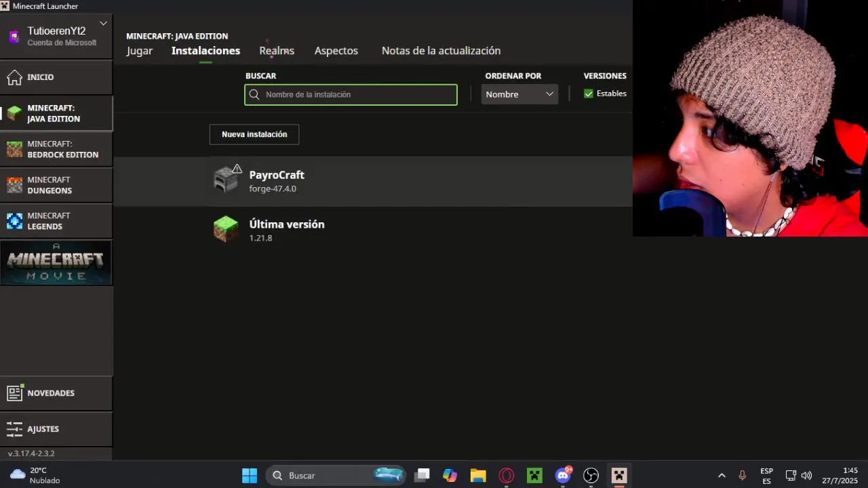
Task: Click the TutioerenYt2 account avatar
Action: (x=14, y=37)
